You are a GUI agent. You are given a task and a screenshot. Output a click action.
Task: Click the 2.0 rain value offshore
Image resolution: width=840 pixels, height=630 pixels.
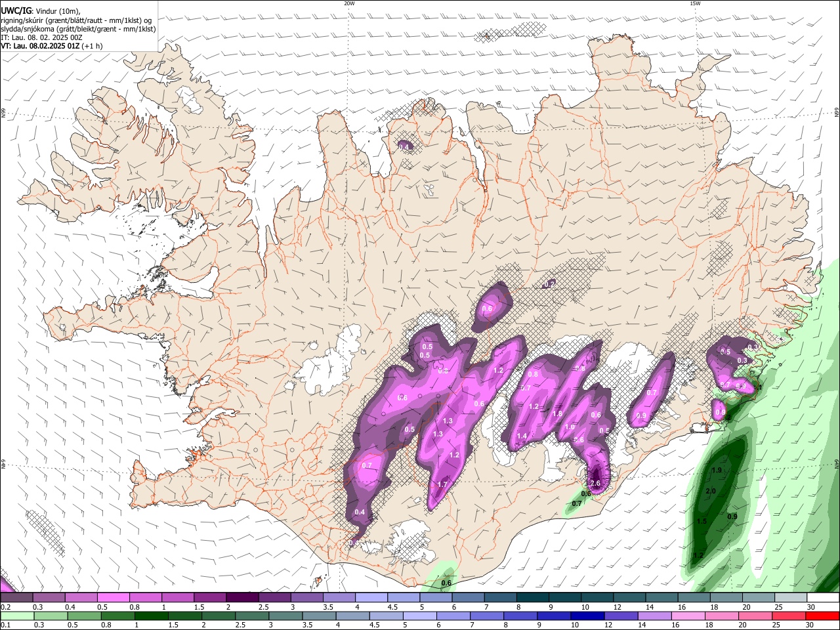click(710, 492)
